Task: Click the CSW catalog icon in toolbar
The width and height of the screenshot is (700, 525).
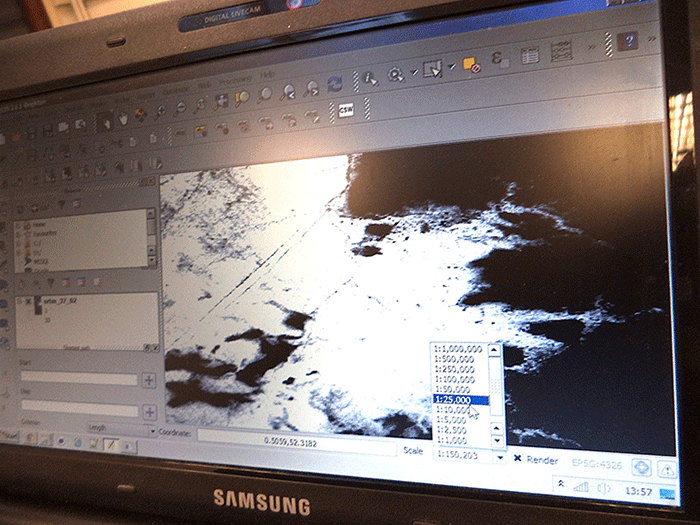Action: (347, 110)
